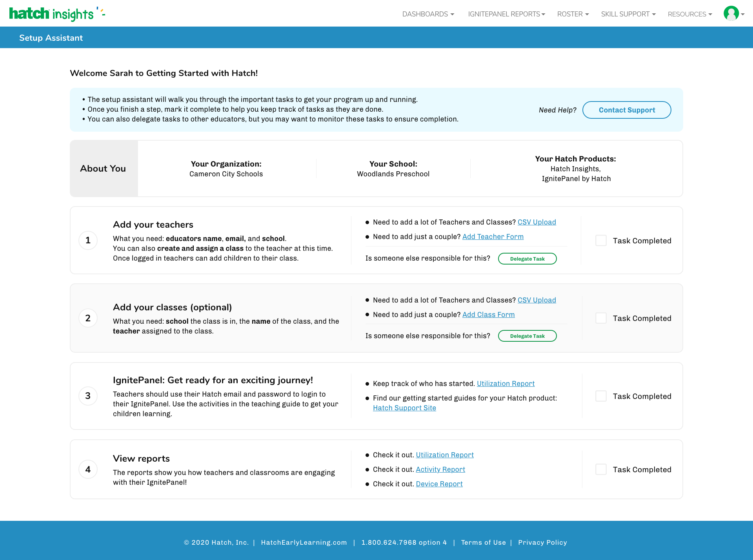Open the Dashboards dropdown menu
753x560 pixels.
428,14
